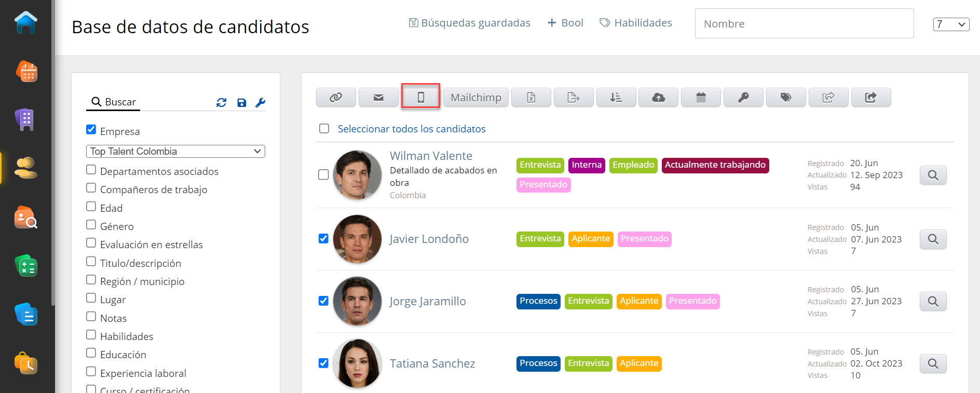
Task: Click the mobile phone SMS toolbar icon
Action: tap(420, 97)
